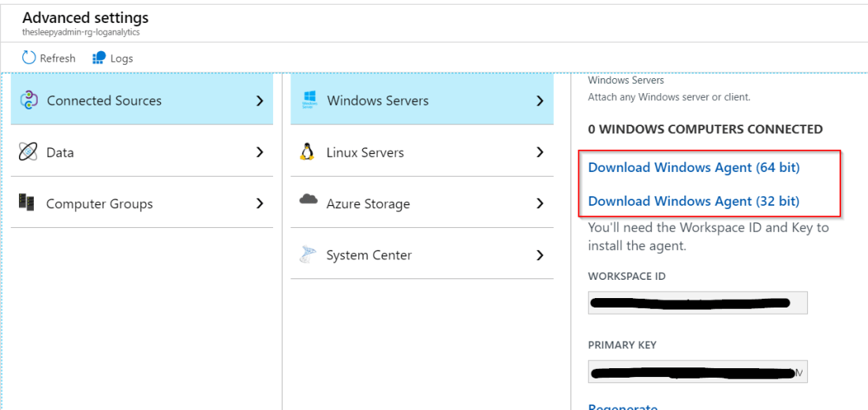Click the Windows Servers logo icon

click(309, 100)
